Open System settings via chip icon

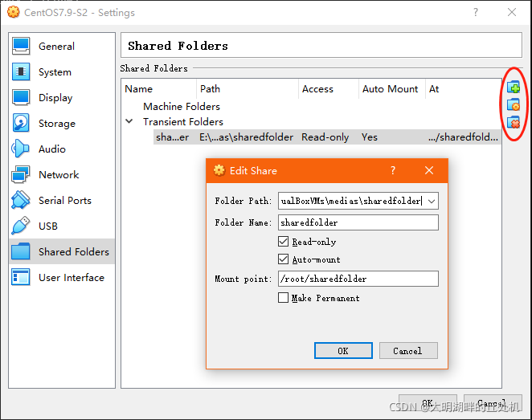21,71
